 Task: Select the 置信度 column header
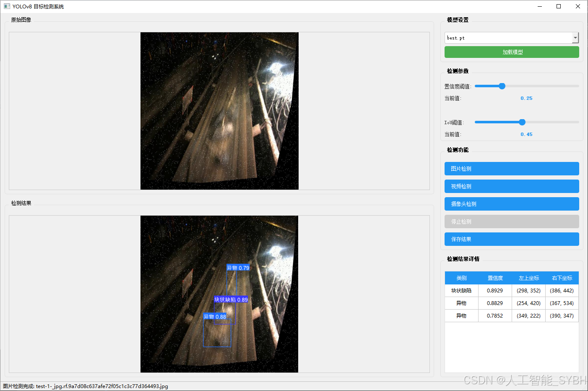click(x=495, y=278)
